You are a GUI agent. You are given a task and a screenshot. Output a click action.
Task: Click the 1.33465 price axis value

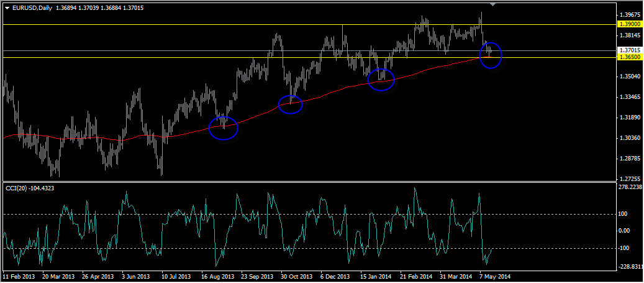[630, 97]
